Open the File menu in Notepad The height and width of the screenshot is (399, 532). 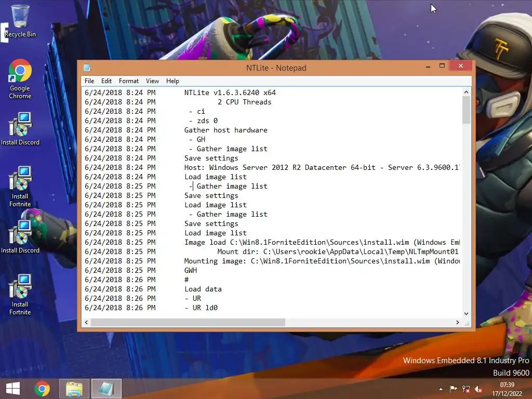89,81
